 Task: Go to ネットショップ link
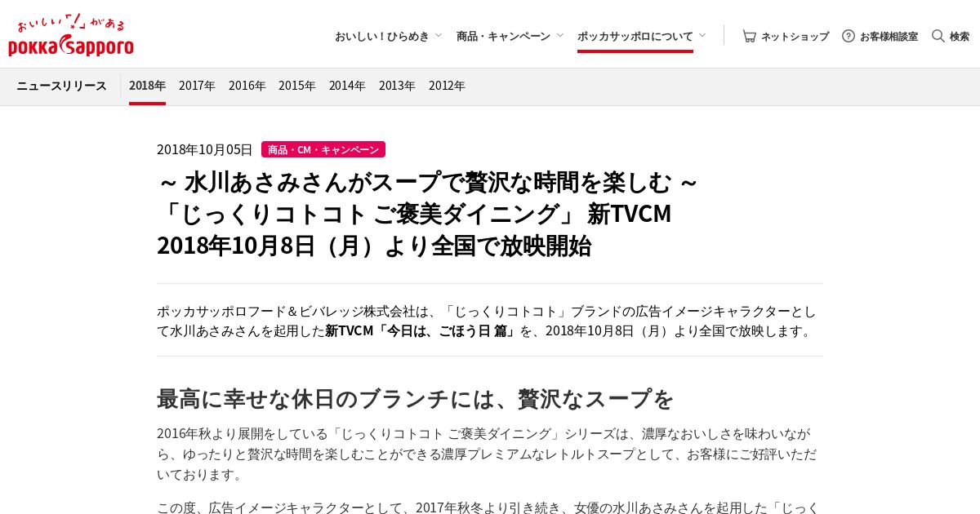click(x=795, y=36)
